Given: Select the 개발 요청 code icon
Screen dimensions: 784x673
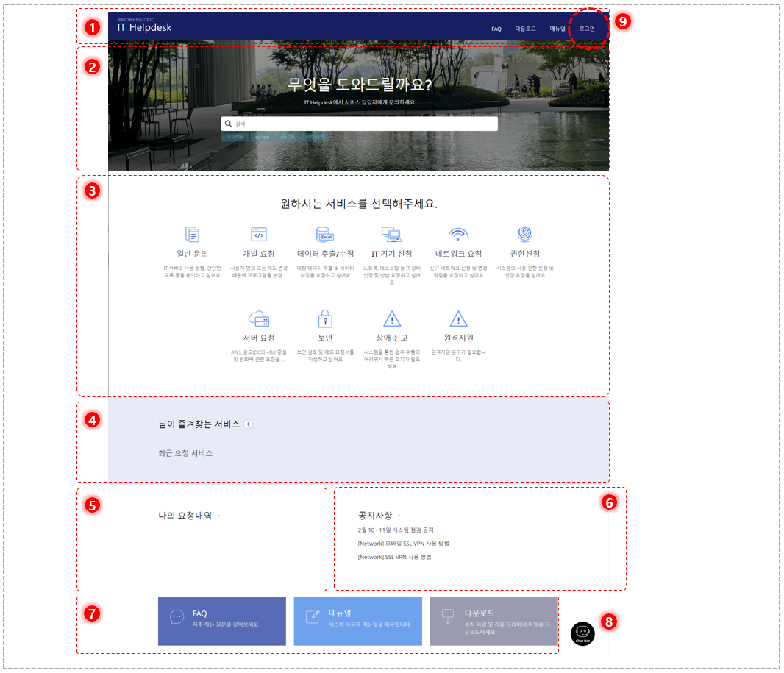Looking at the screenshot, I should [x=258, y=235].
